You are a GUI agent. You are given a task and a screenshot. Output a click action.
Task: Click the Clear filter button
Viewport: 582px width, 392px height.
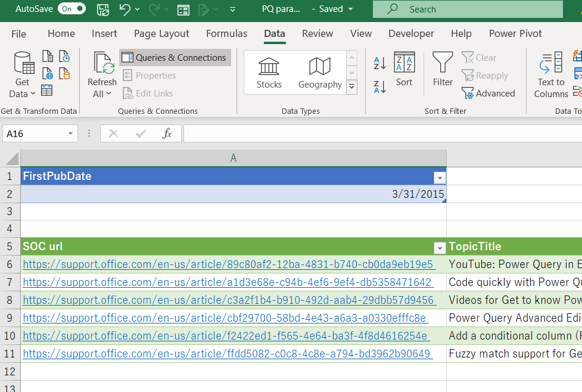[479, 58]
